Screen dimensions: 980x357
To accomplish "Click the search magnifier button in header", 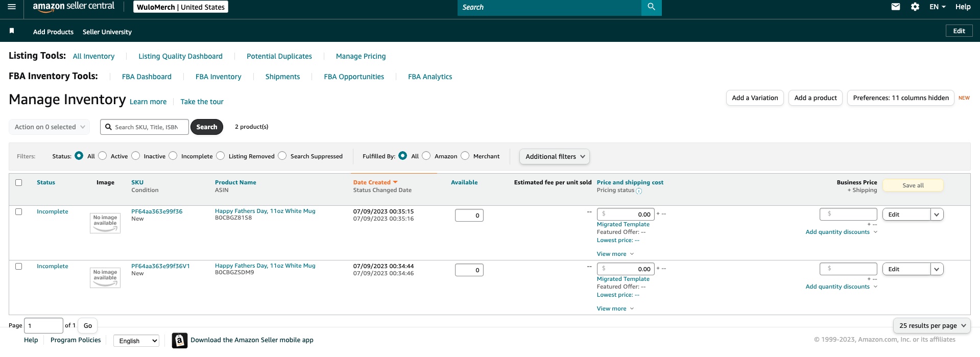I will [651, 7].
